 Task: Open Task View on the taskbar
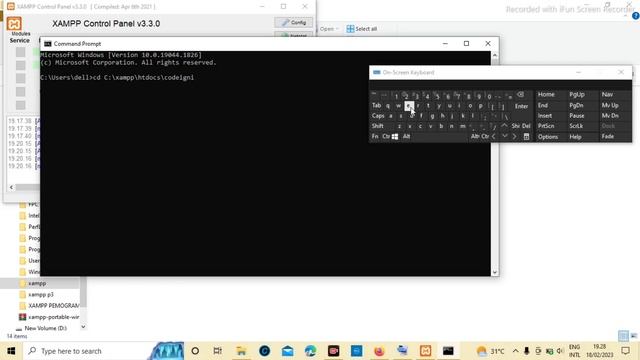click(x=218, y=351)
